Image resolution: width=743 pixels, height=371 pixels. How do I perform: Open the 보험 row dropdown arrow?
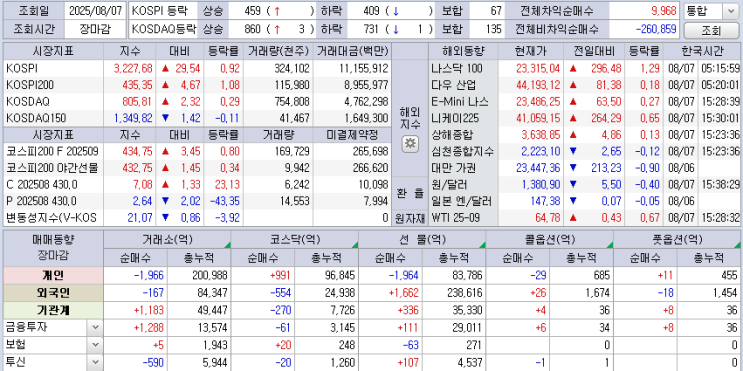coord(95,344)
